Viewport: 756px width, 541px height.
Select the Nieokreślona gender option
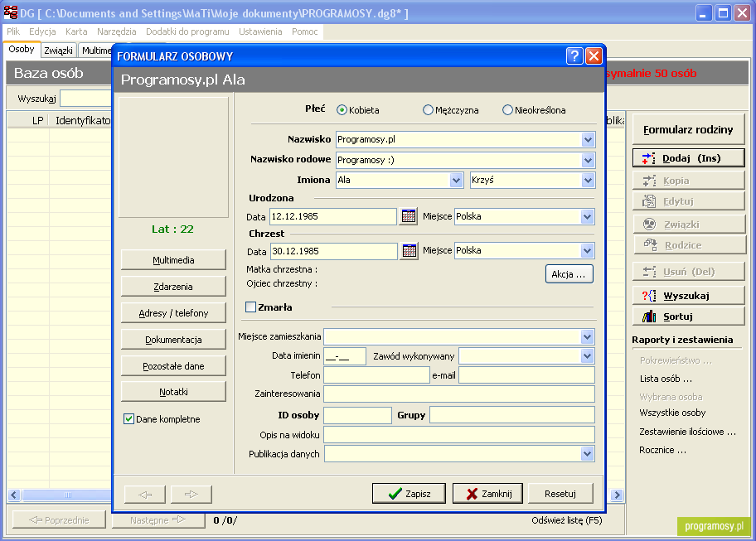[507, 110]
